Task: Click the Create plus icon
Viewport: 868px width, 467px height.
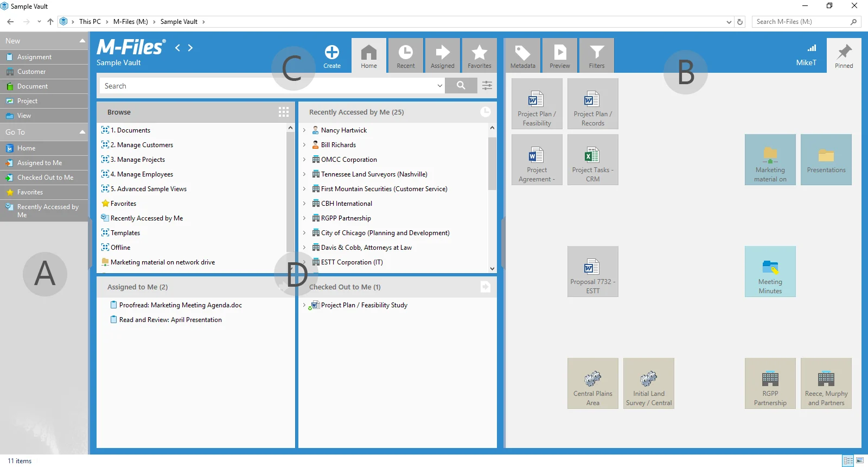Action: pos(332,52)
